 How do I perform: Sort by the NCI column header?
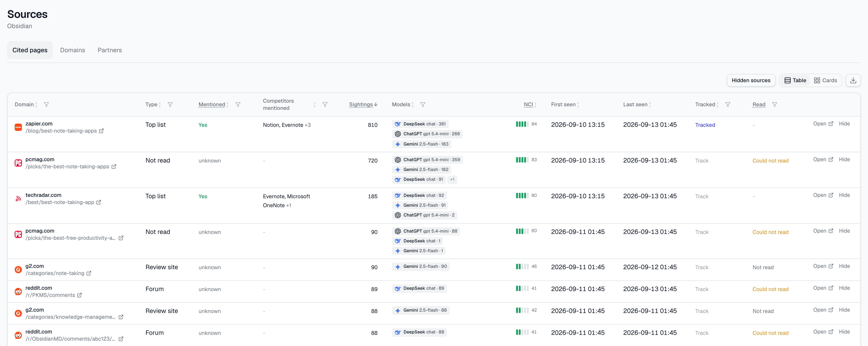(530, 104)
